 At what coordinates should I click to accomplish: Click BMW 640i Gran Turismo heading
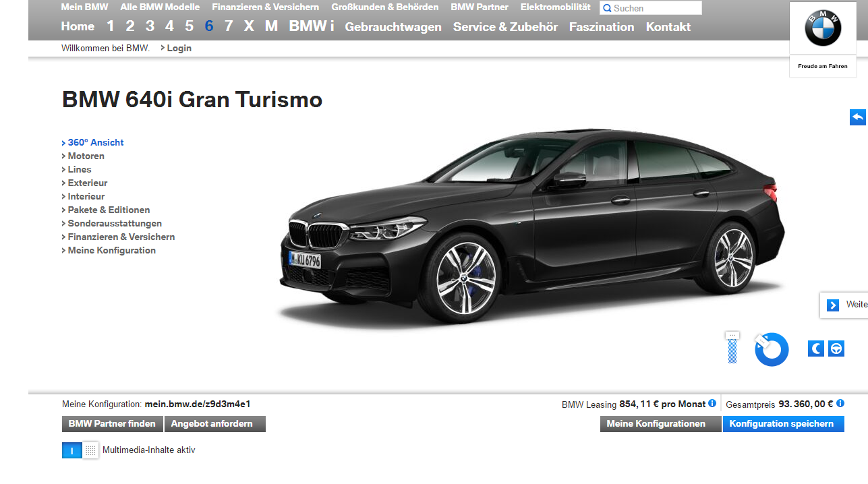192,100
